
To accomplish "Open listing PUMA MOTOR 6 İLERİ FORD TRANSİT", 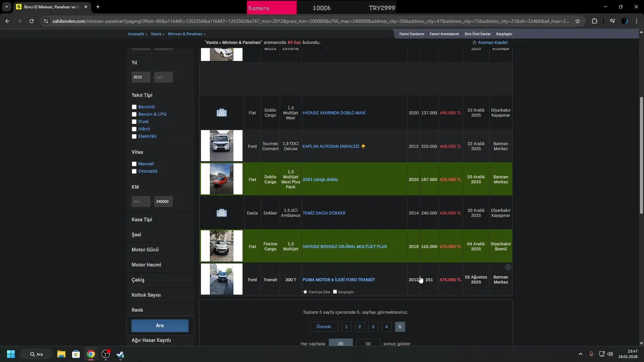I will coord(339,280).
